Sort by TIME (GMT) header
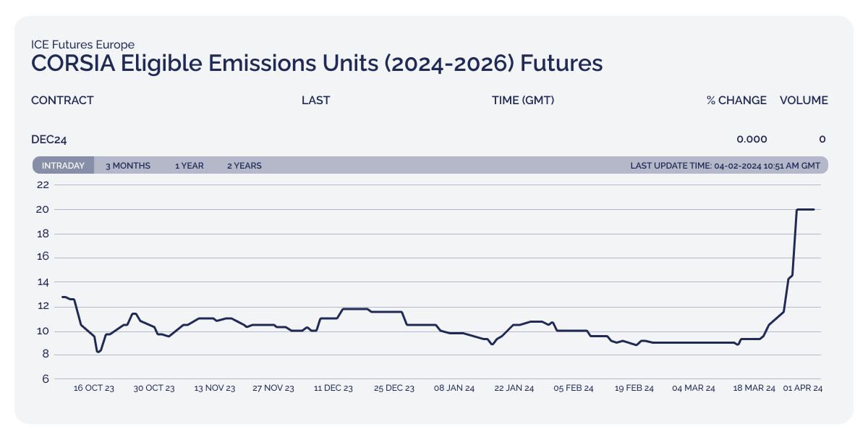The height and width of the screenshot is (440, 868). [x=523, y=100]
